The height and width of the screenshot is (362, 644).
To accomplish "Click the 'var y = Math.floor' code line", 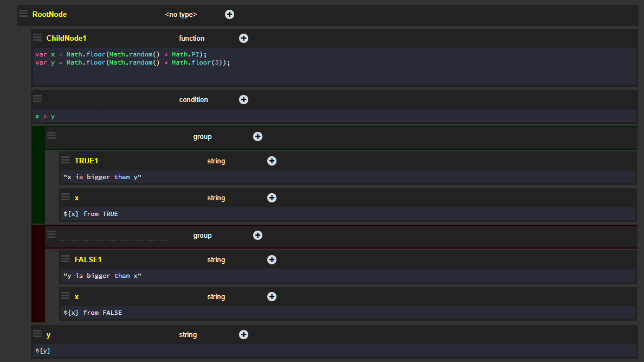I will tap(133, 62).
